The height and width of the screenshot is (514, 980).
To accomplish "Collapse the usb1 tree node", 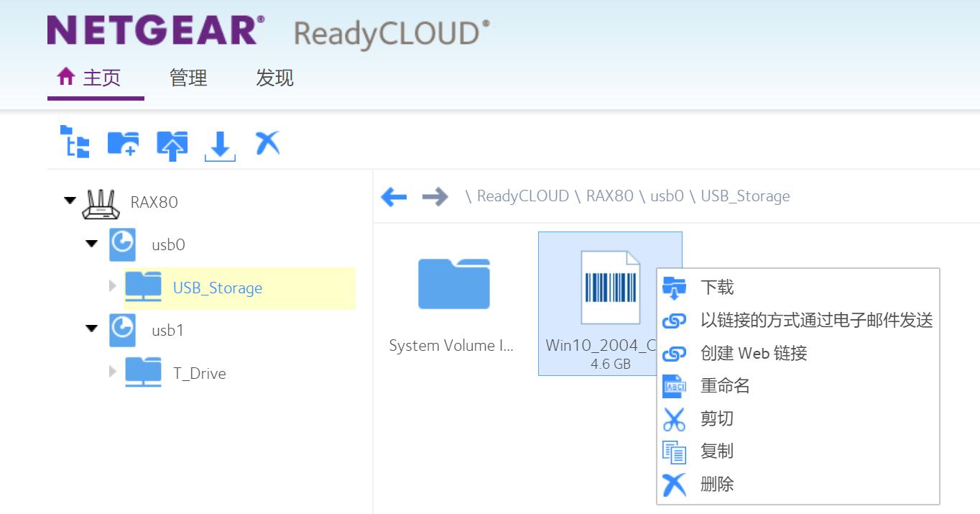I will (x=91, y=329).
